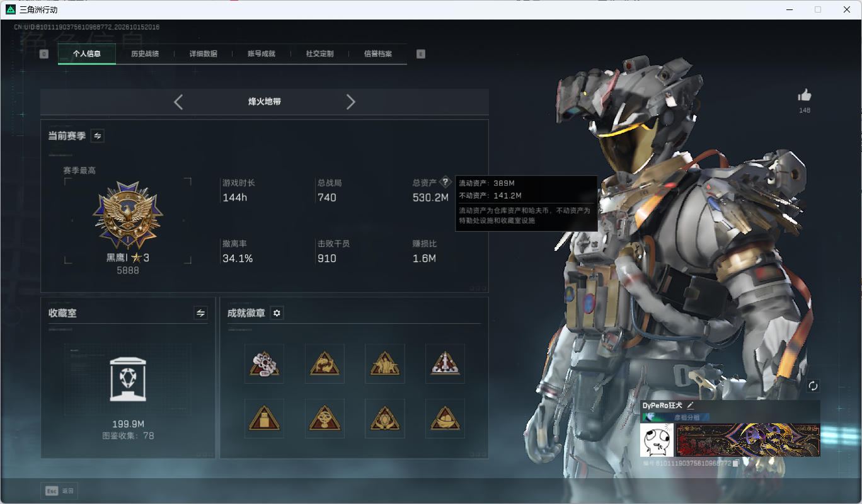This screenshot has height=504, width=862.
Task: Click the rotate character refresh icon
Action: [813, 386]
